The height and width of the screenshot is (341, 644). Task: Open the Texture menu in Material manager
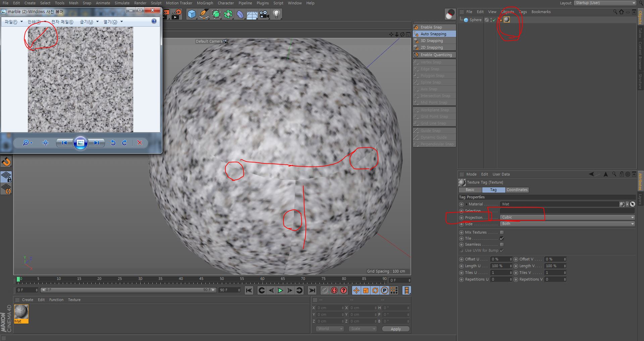point(74,300)
